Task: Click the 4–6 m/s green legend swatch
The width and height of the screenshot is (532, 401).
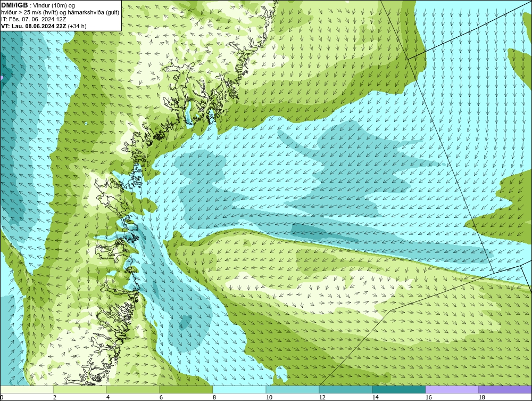Action: [133, 389]
